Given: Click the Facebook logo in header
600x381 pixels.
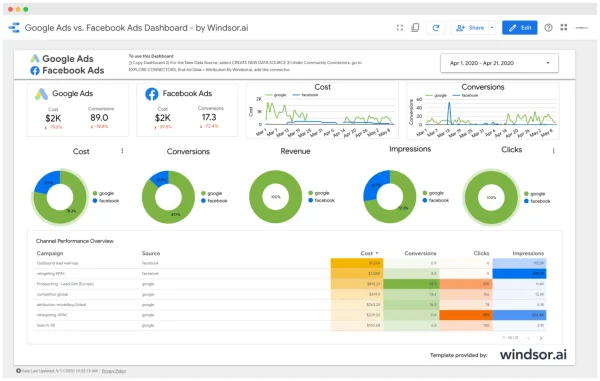Looking at the screenshot, I should click(35, 70).
